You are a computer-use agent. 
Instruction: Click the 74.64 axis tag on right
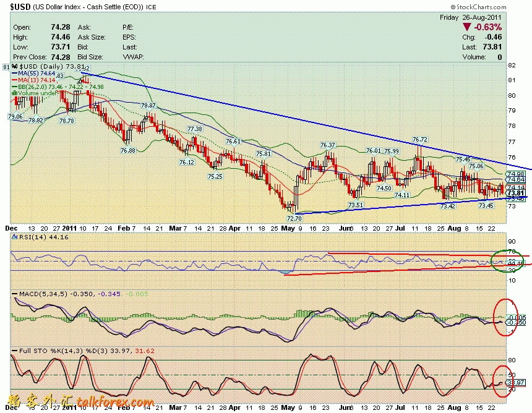pyautogui.click(x=516, y=179)
